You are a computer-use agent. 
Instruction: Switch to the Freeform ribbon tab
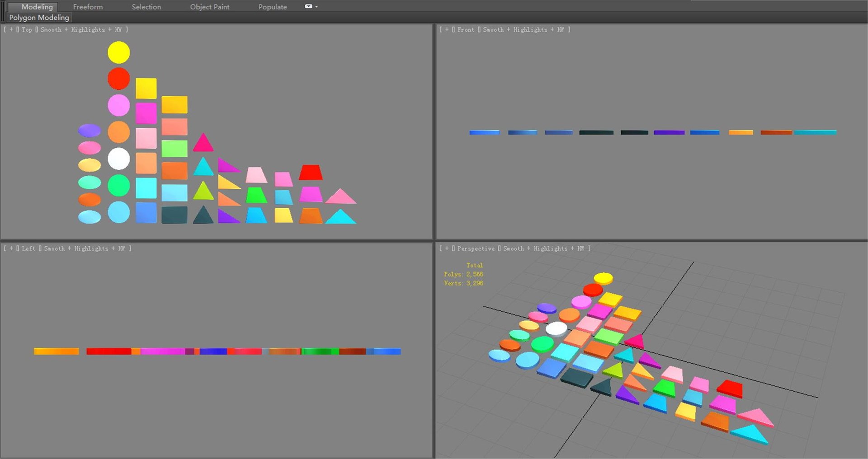(x=88, y=7)
